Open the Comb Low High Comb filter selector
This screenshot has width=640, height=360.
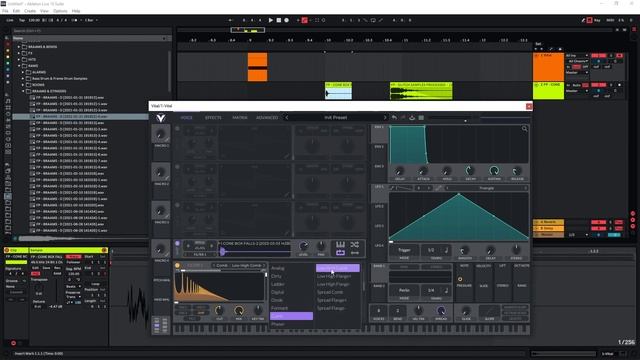[x=240, y=266]
